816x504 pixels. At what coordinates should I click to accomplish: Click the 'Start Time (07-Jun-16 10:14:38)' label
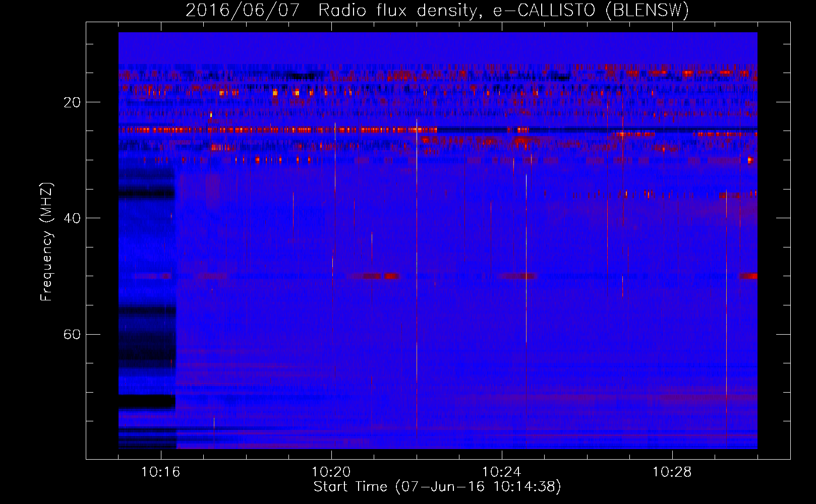tap(437, 487)
